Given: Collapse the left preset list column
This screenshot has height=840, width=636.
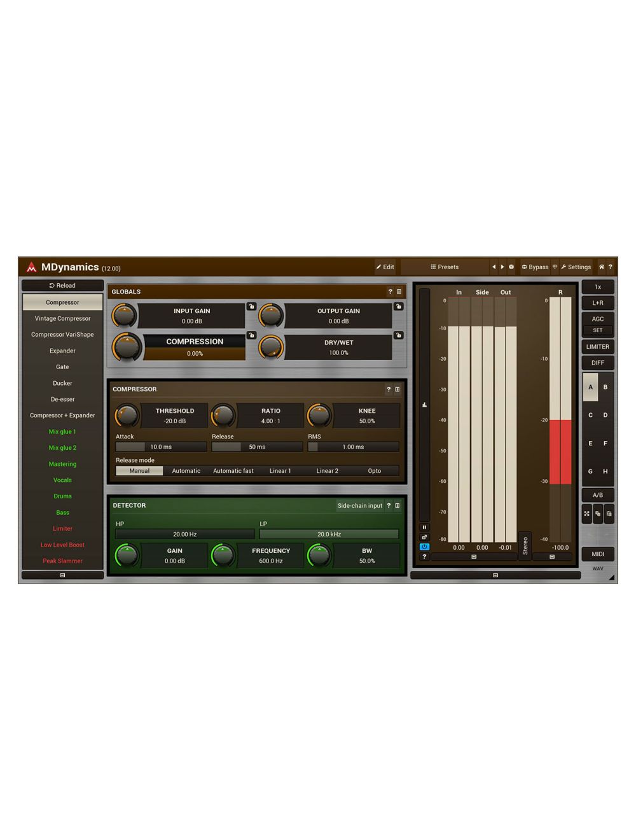Looking at the screenshot, I should click(x=62, y=575).
